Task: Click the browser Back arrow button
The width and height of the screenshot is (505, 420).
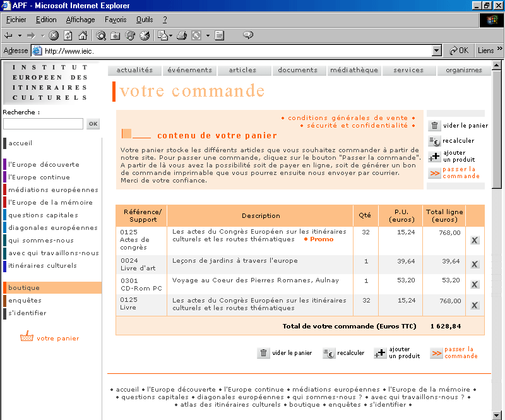Action: pyautogui.click(x=9, y=35)
